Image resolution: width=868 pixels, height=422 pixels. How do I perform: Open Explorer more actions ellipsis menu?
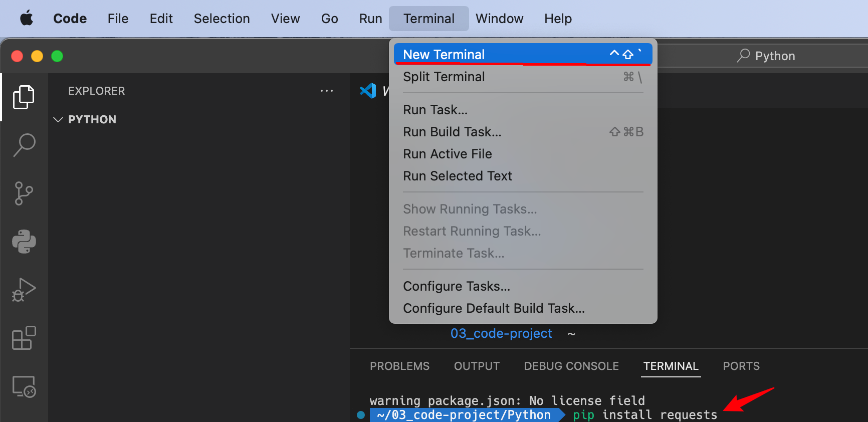pos(327,91)
